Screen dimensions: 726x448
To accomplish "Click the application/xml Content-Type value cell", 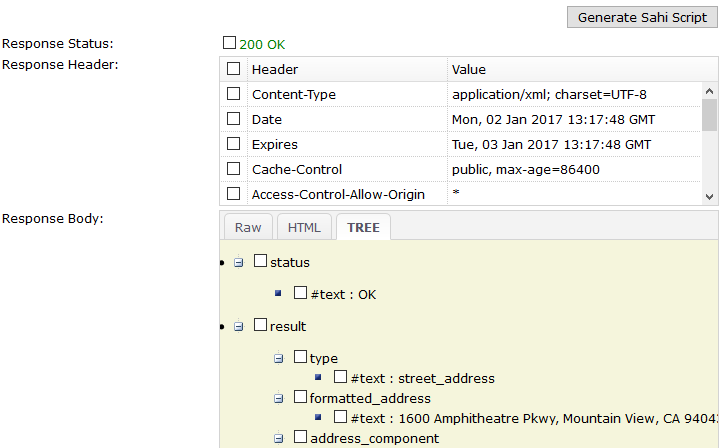I will [x=549, y=94].
